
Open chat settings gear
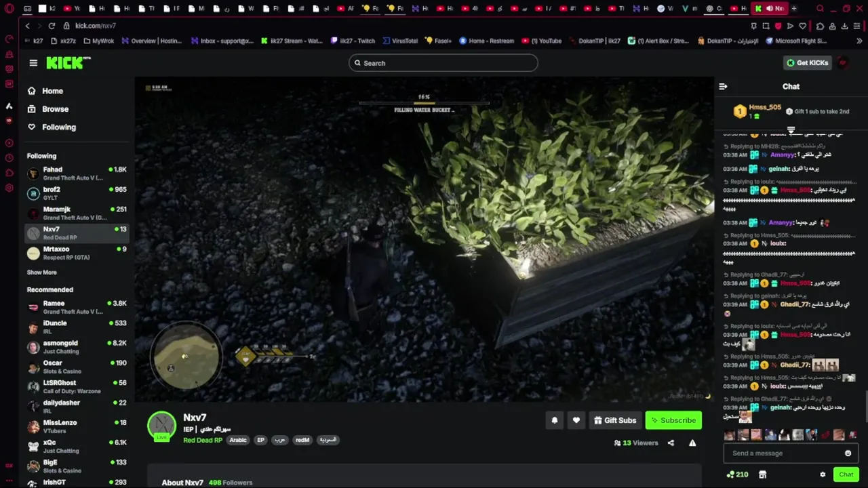823,475
